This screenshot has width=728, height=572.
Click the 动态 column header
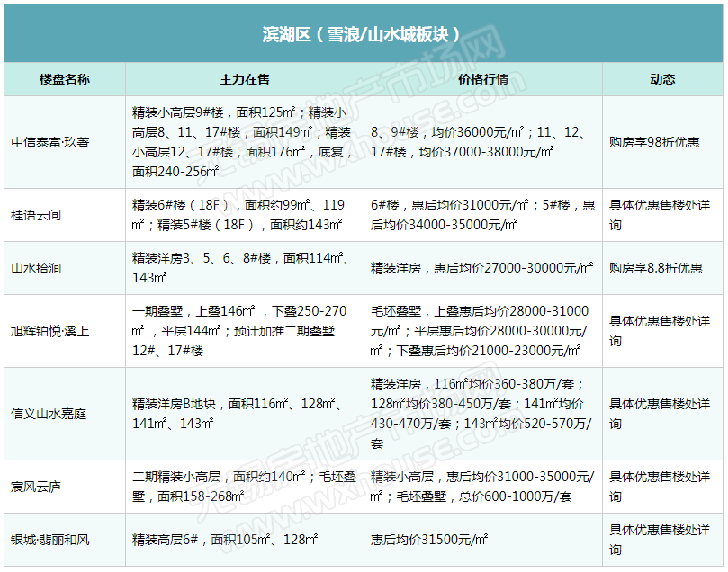point(662,79)
